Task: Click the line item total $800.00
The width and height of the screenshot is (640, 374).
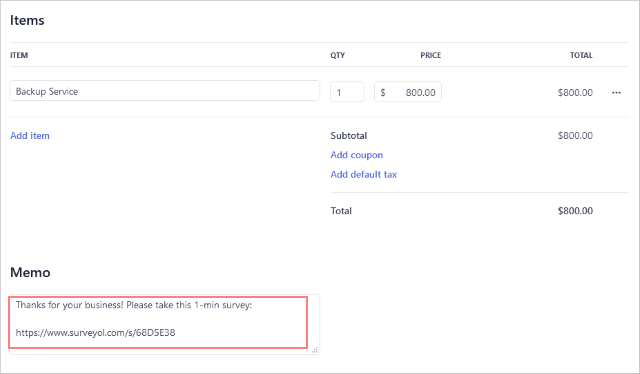Action: 575,93
